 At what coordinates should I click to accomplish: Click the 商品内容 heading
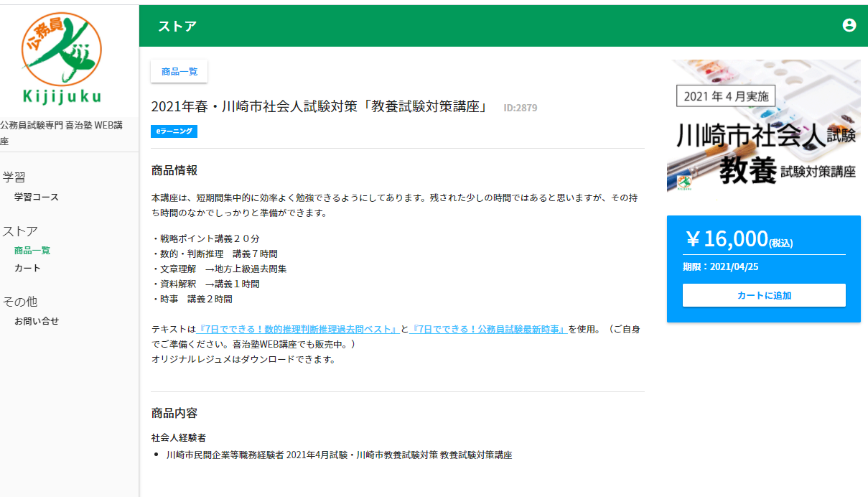coord(174,413)
